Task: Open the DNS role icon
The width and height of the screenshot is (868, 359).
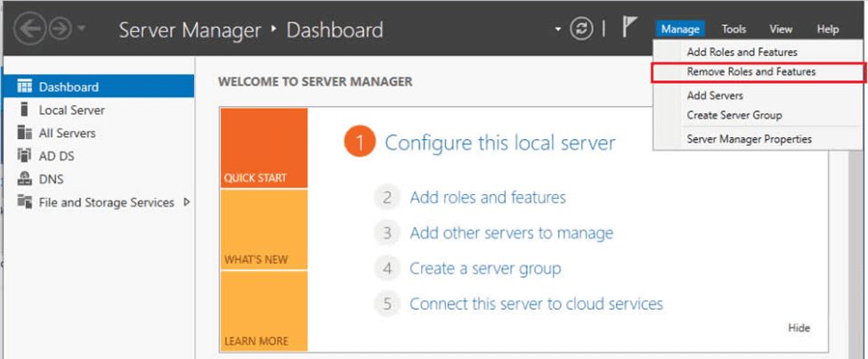Action: tap(24, 179)
